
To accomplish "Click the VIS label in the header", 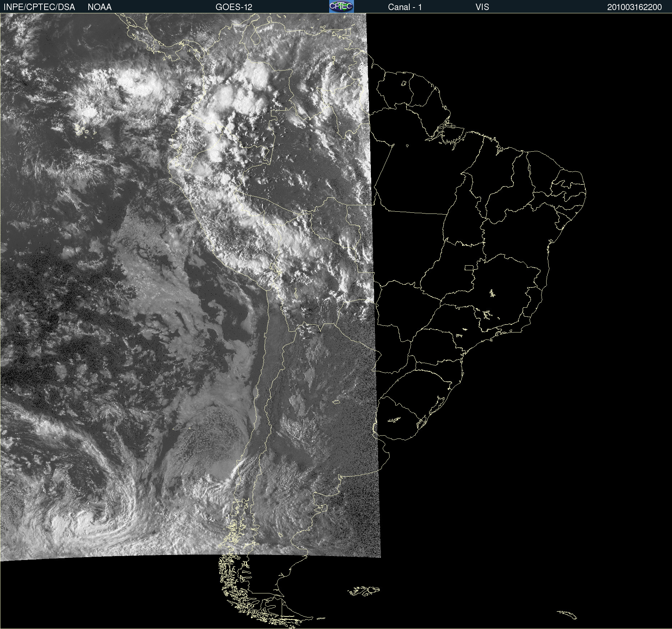I will 482,7.
